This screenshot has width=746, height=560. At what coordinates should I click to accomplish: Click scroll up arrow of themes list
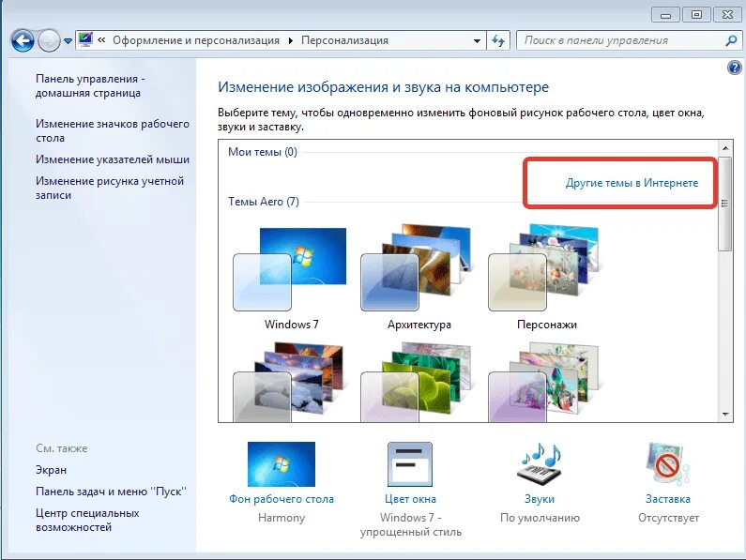pyautogui.click(x=725, y=148)
